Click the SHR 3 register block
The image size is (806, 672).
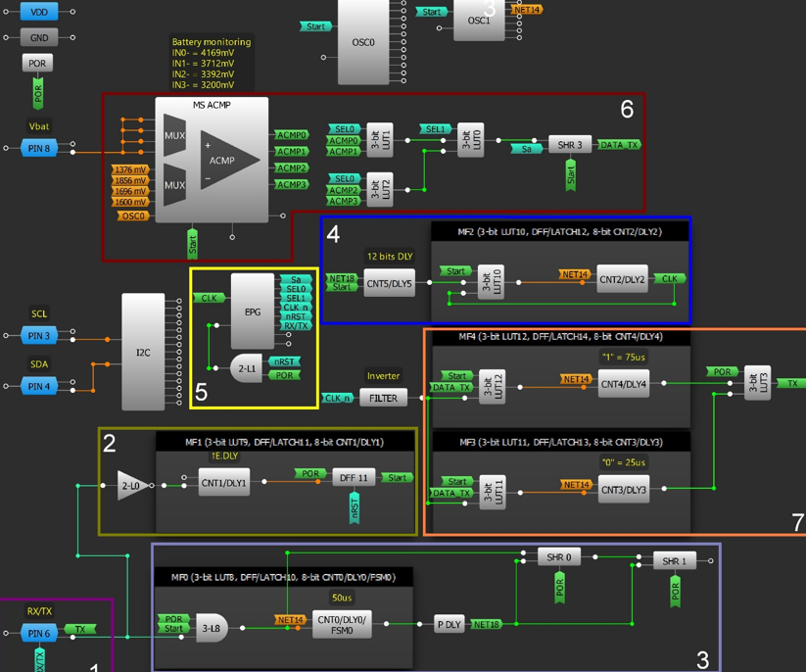click(569, 143)
